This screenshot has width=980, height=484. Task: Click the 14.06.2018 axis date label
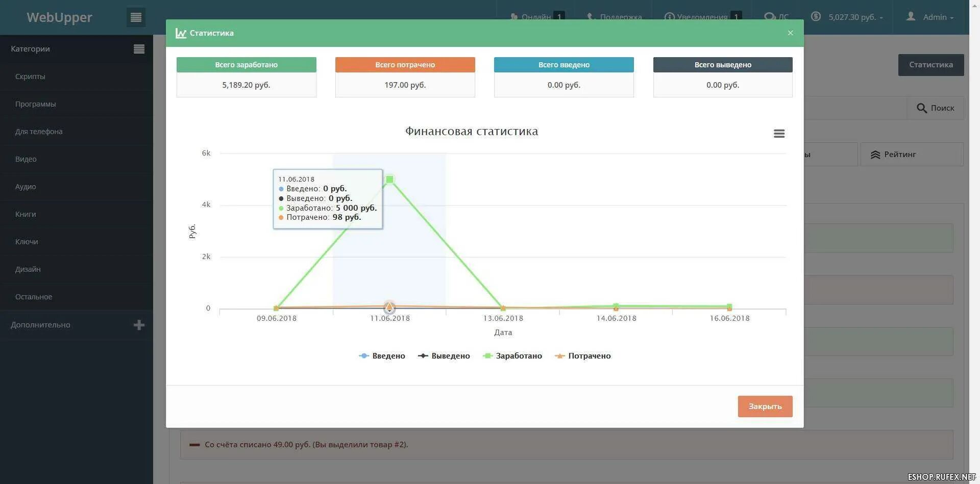tap(616, 318)
